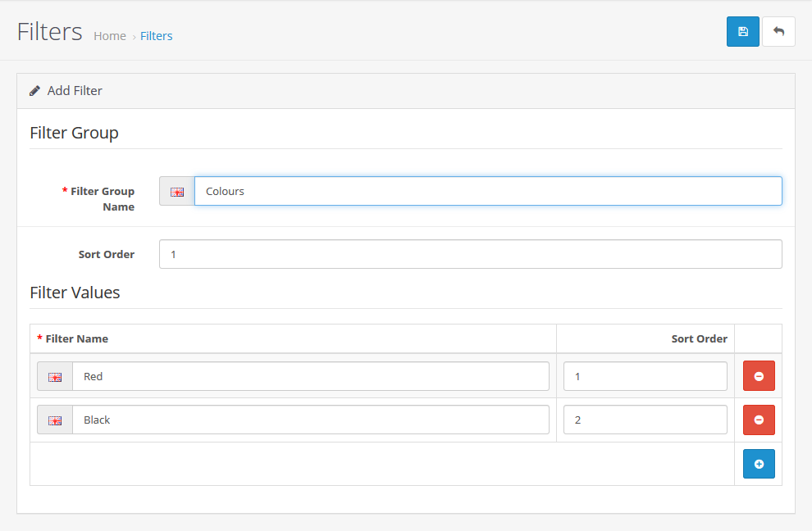Click the Filter Name column header
The image size is (812, 531).
point(76,338)
